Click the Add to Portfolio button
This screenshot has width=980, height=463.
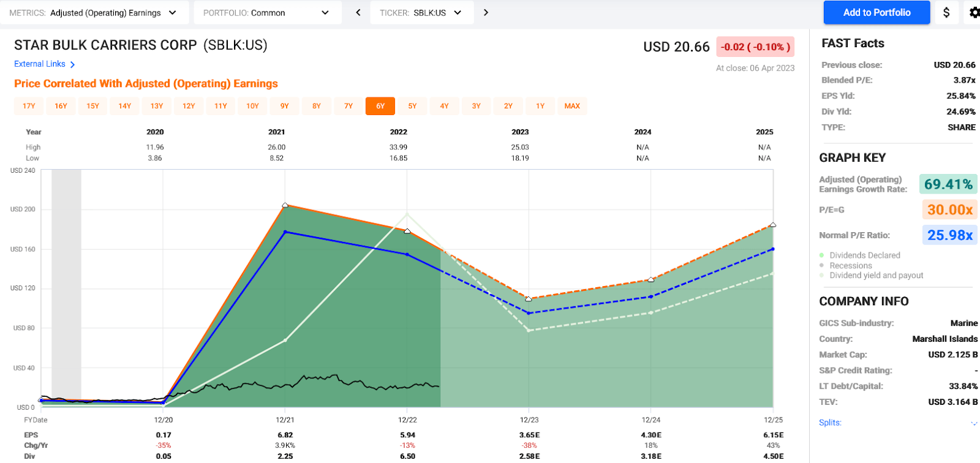click(x=876, y=12)
